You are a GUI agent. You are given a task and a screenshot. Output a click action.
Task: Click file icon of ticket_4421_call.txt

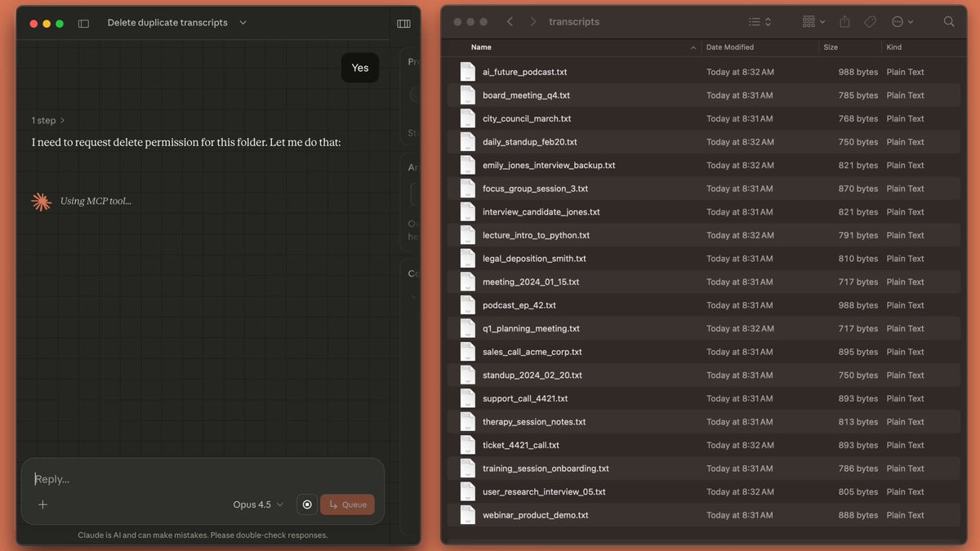(467, 445)
